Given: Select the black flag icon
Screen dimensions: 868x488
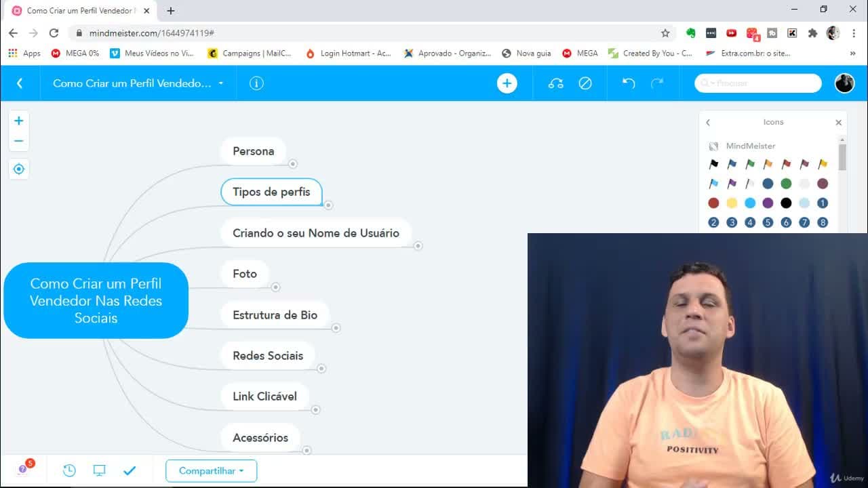Looking at the screenshot, I should pyautogui.click(x=713, y=164).
